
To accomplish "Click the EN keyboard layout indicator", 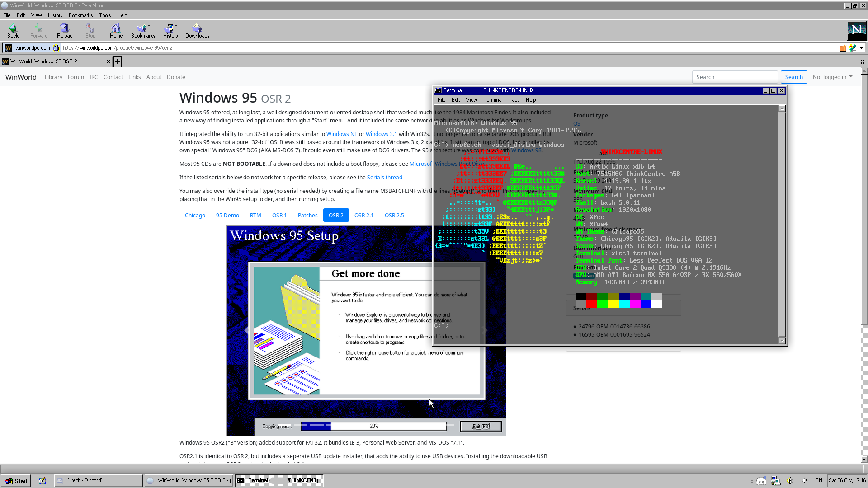I will [x=819, y=481].
